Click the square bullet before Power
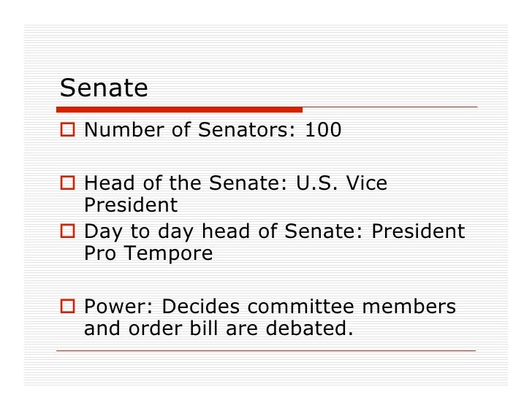This screenshot has width=532, height=411. (68, 307)
